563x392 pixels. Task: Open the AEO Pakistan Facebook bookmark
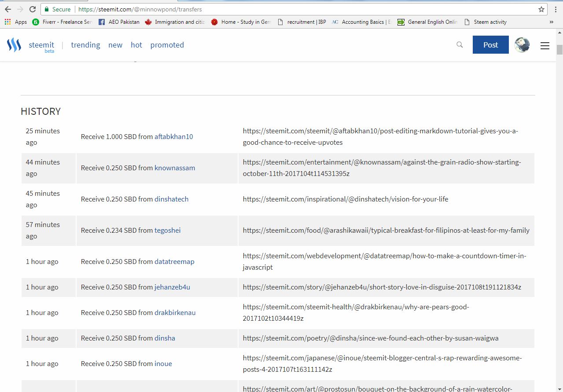pos(119,22)
